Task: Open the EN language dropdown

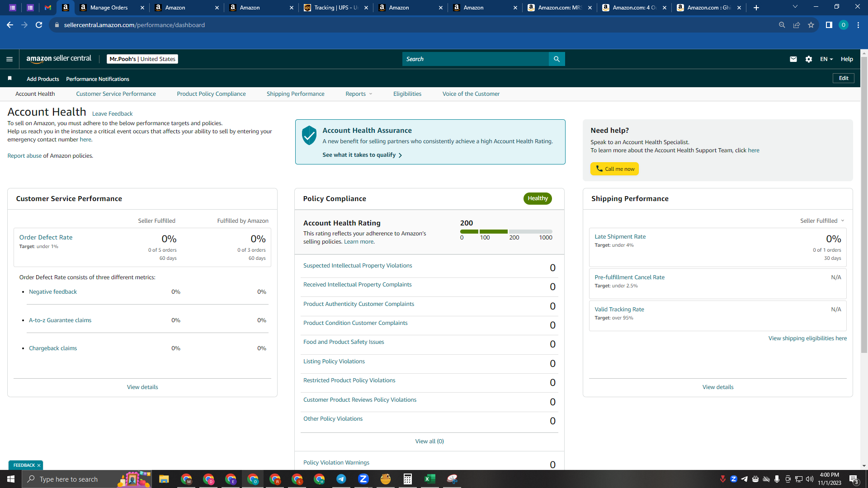Action: [826, 59]
